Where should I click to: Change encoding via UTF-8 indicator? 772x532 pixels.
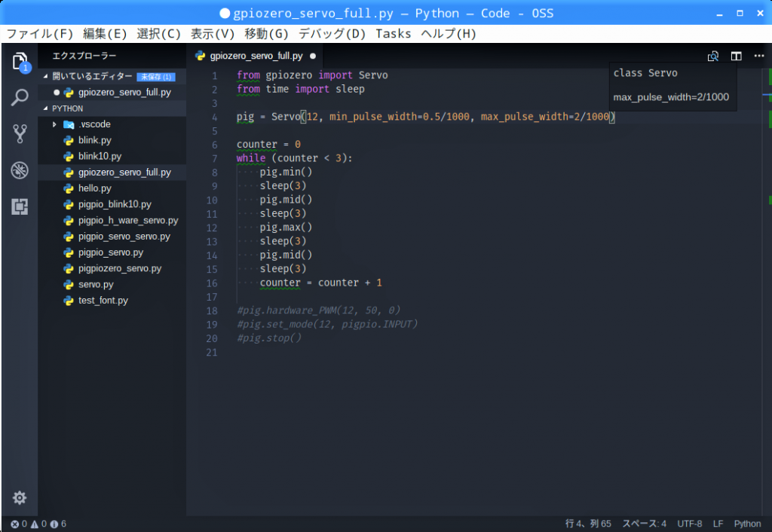[x=689, y=524]
